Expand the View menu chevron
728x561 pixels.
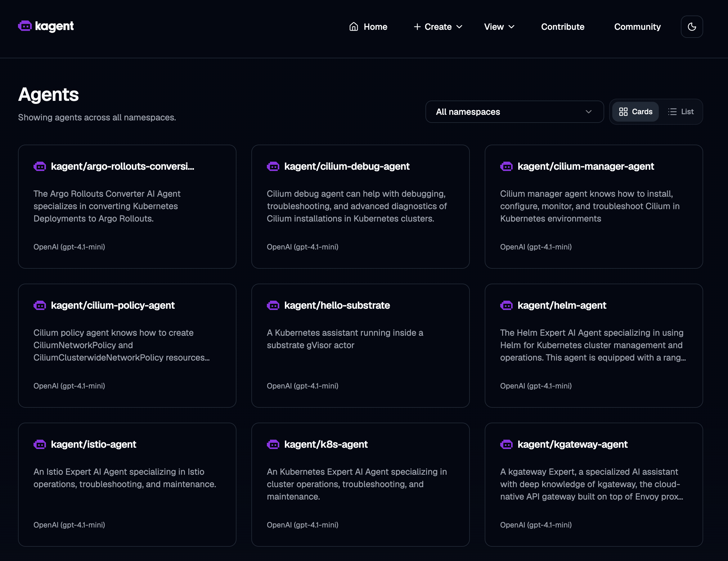pos(512,27)
